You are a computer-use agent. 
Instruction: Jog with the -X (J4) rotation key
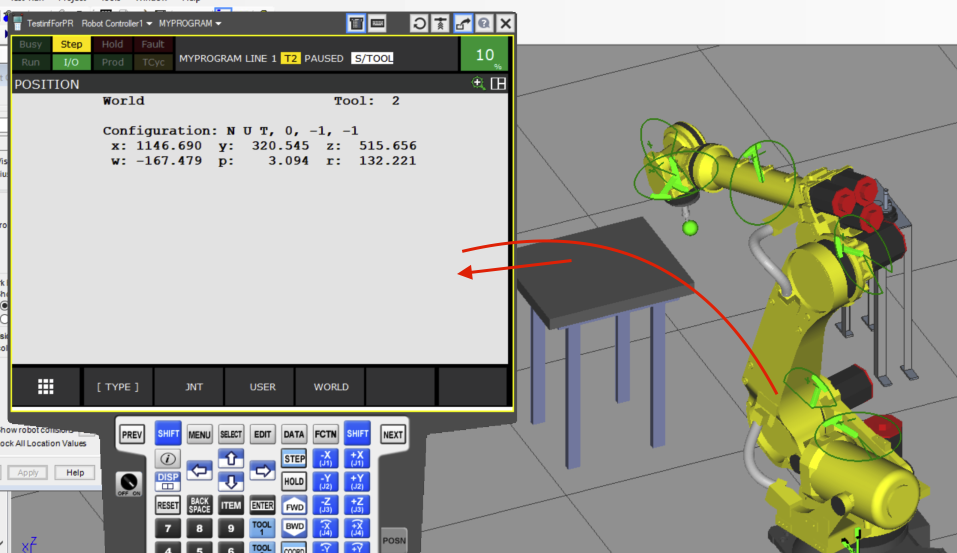(325, 528)
